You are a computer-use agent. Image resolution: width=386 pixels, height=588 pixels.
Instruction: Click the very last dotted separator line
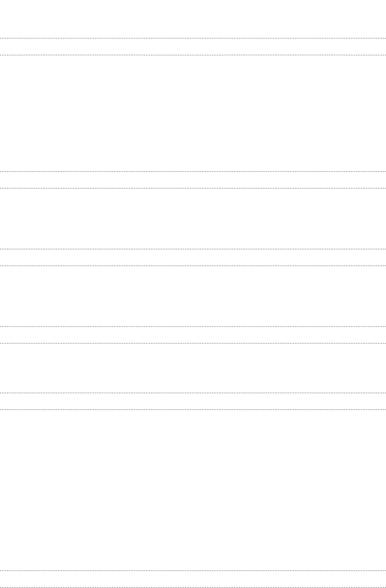click(x=193, y=587)
